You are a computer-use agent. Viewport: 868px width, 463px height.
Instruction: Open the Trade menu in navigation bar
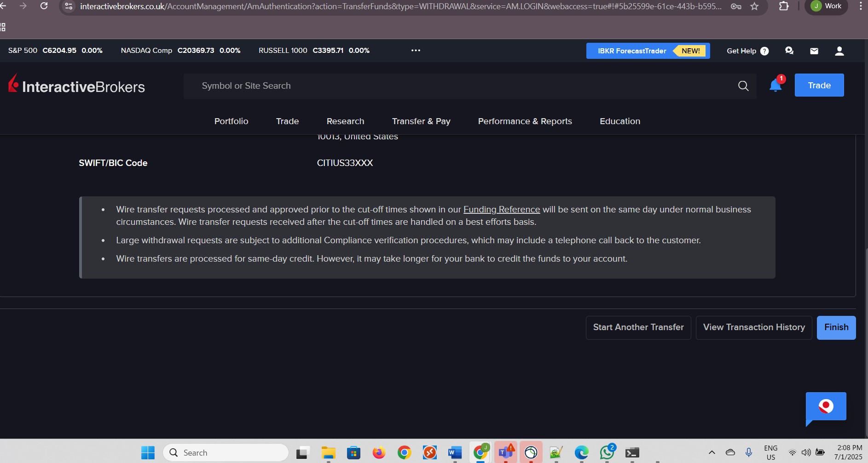click(288, 121)
